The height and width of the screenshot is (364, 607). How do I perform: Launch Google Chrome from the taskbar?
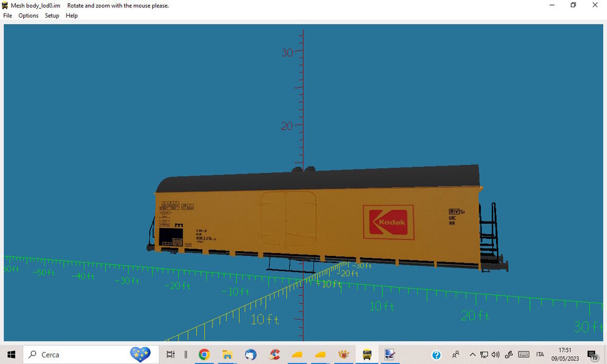[204, 354]
